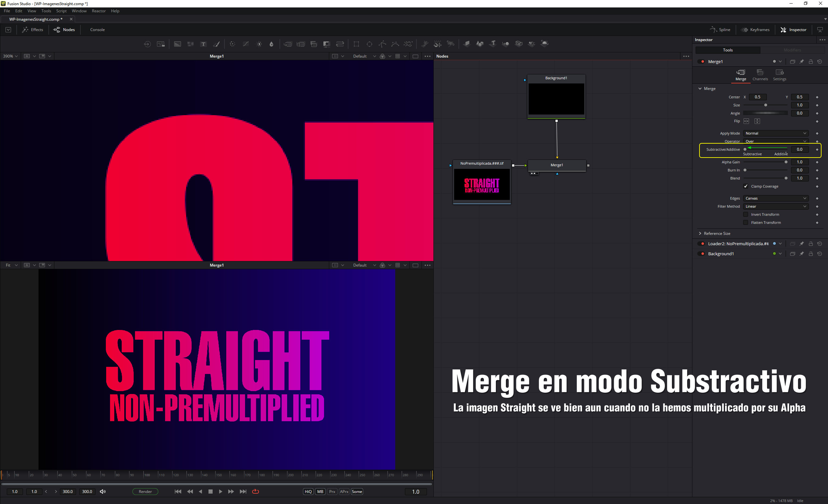Viewport: 828px width, 504px height.
Task: Adjust the Alpha Gain slider
Action: (786, 162)
